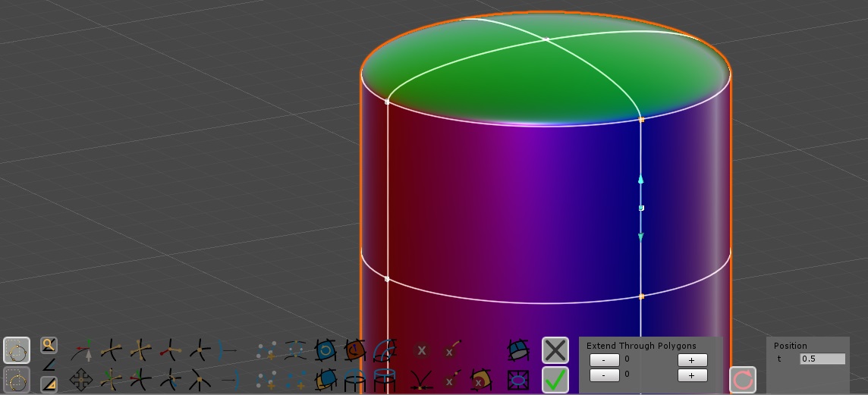Click the "Extend Through Polygons" label
The image size is (868, 395).
click(641, 346)
